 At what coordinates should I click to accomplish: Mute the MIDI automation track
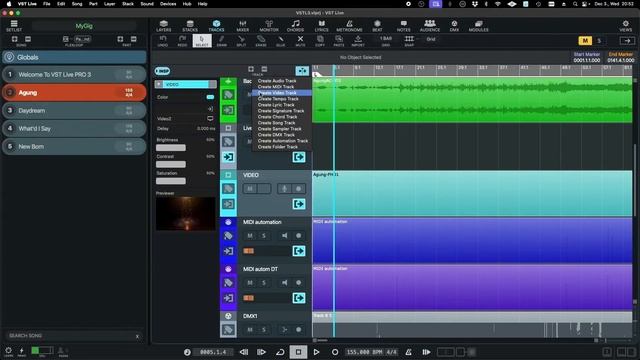250,236
